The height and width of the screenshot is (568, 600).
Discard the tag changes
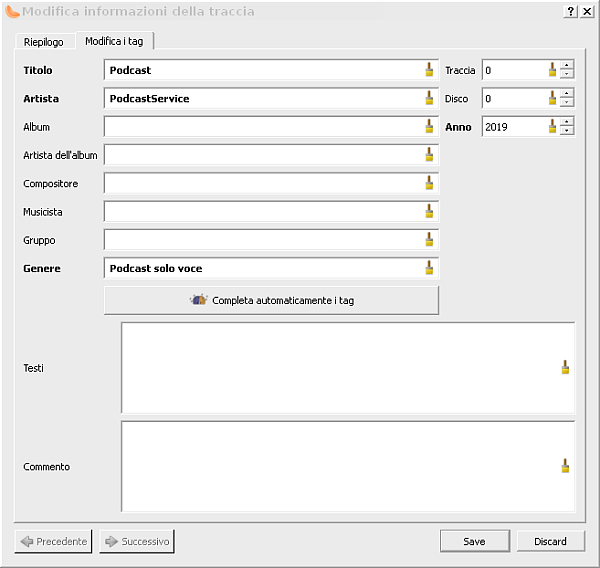[x=550, y=541]
